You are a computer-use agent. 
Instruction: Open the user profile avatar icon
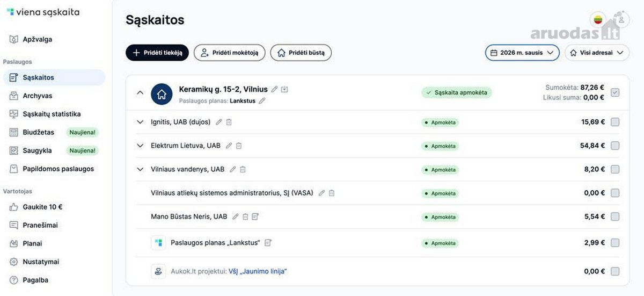621,19
